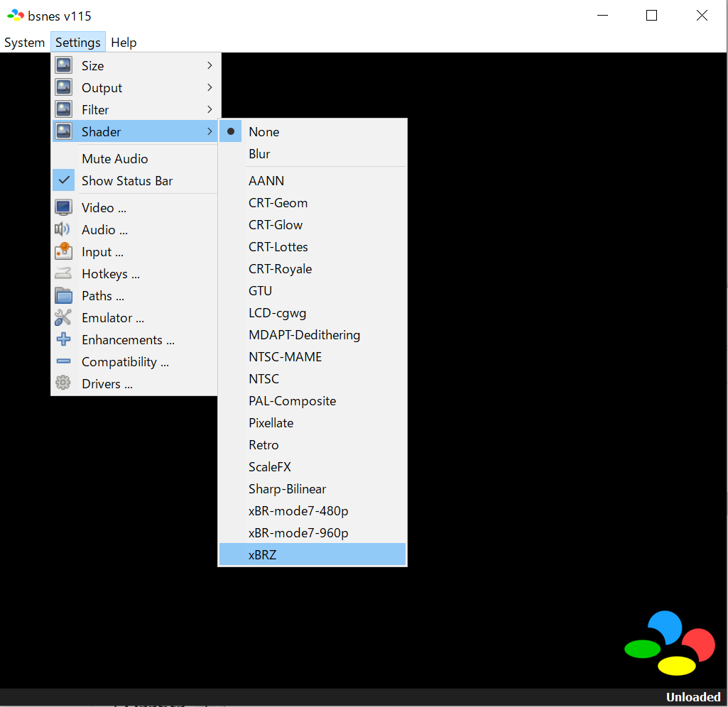Open Hotkeys settings

coord(135,274)
